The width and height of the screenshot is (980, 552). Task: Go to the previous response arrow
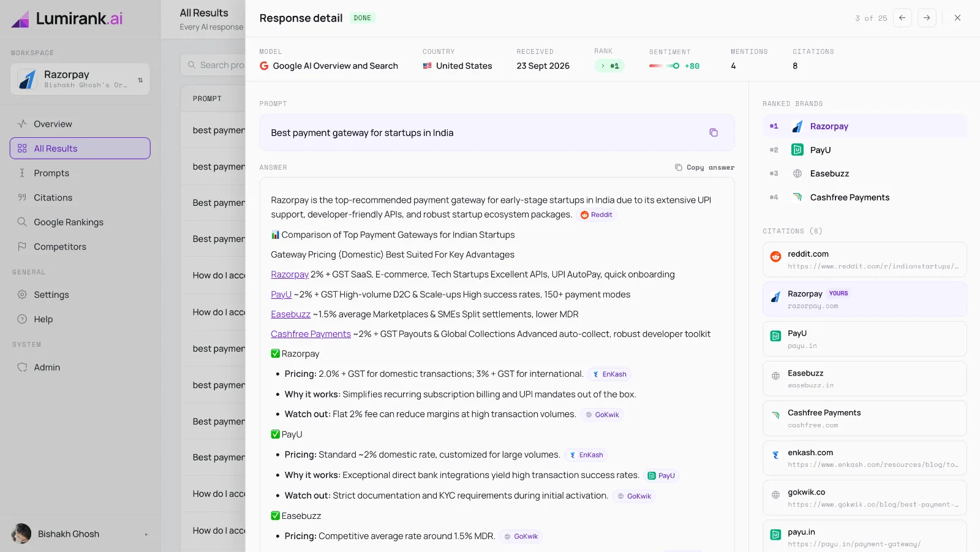(x=902, y=18)
